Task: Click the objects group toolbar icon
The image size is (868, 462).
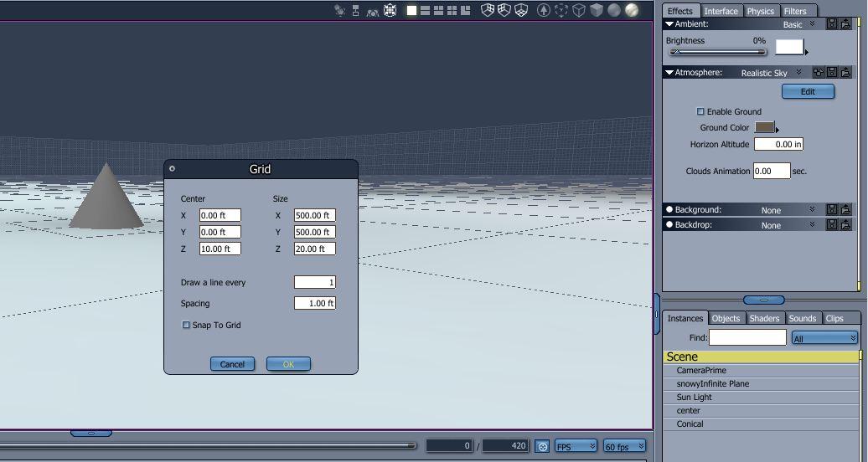Action: pyautogui.click(x=373, y=12)
